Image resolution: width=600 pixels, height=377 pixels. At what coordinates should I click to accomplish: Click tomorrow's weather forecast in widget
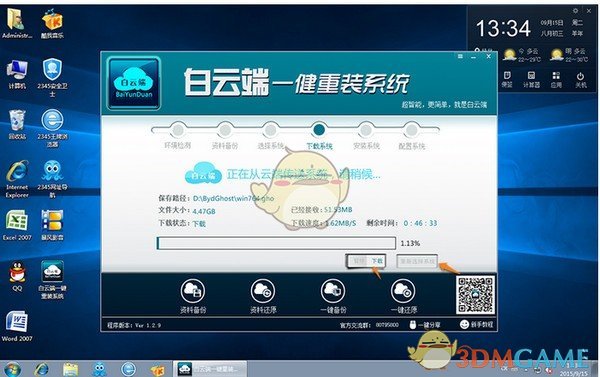[x=569, y=55]
